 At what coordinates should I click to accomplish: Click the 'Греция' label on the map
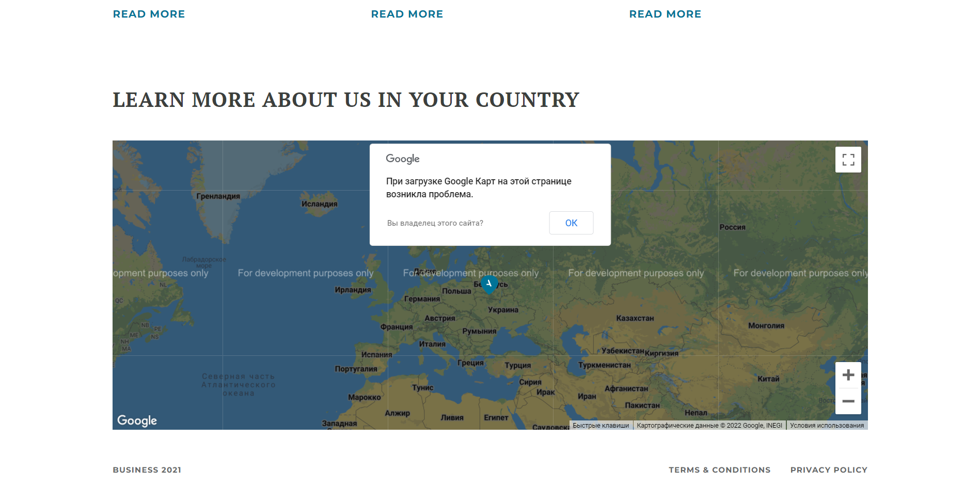470,363
